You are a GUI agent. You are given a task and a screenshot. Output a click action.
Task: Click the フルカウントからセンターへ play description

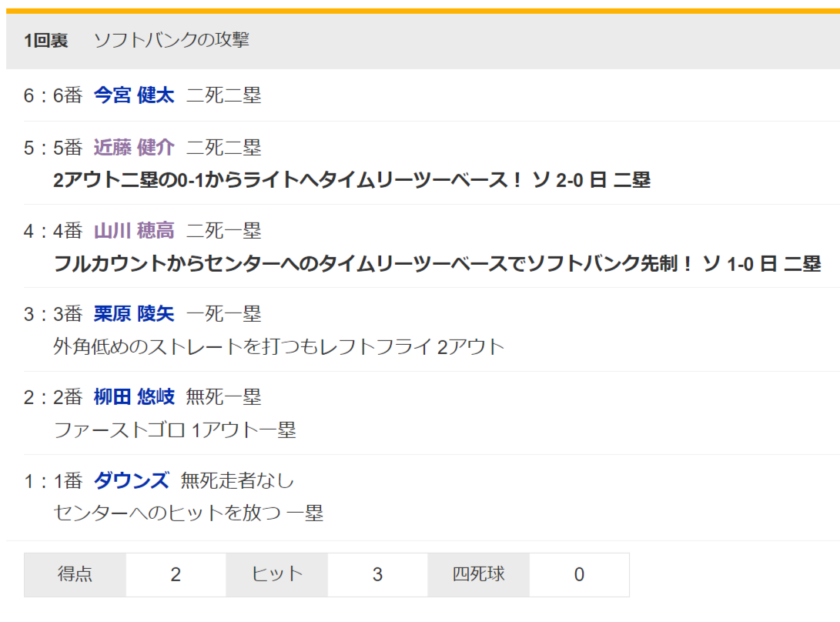(437, 263)
